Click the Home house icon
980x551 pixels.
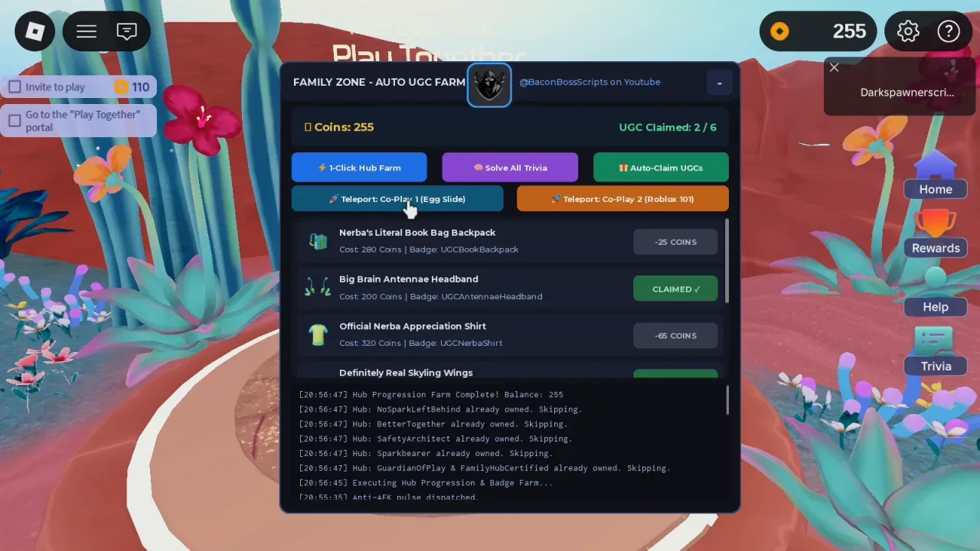pyautogui.click(x=936, y=163)
